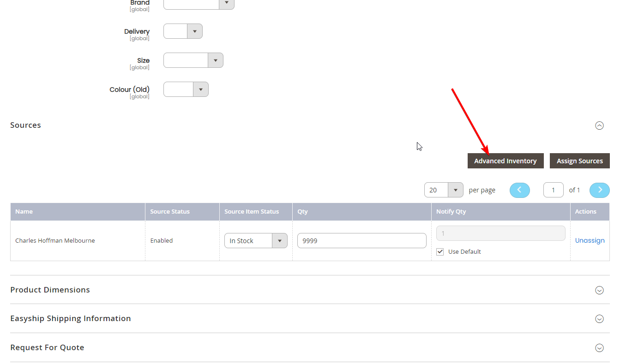The image size is (620, 364).
Task: Click the Source Item Status column header
Action: point(256,212)
